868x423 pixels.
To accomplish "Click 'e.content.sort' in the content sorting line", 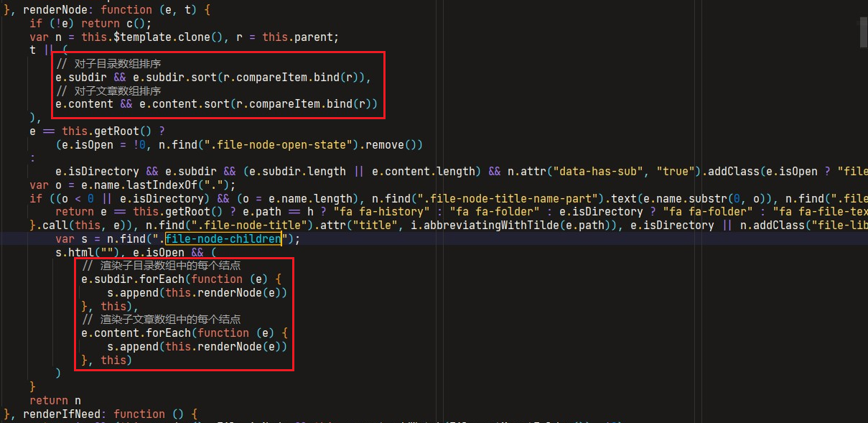I will click(x=185, y=103).
